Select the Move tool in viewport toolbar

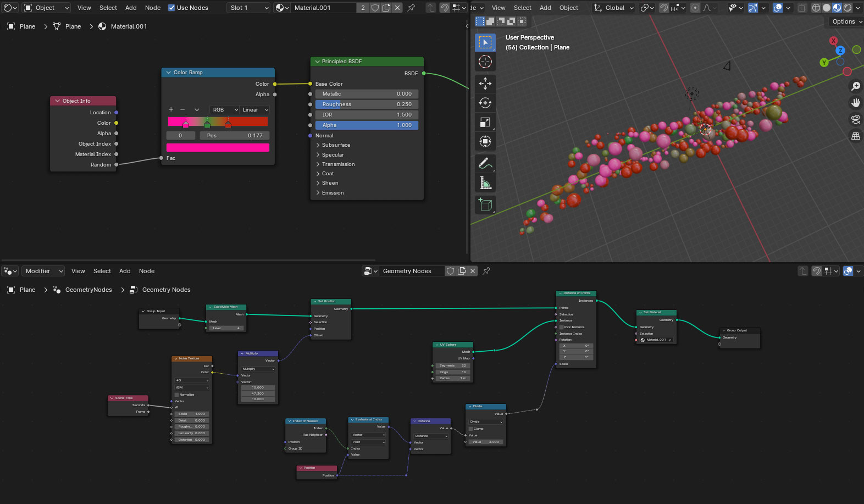tap(485, 84)
